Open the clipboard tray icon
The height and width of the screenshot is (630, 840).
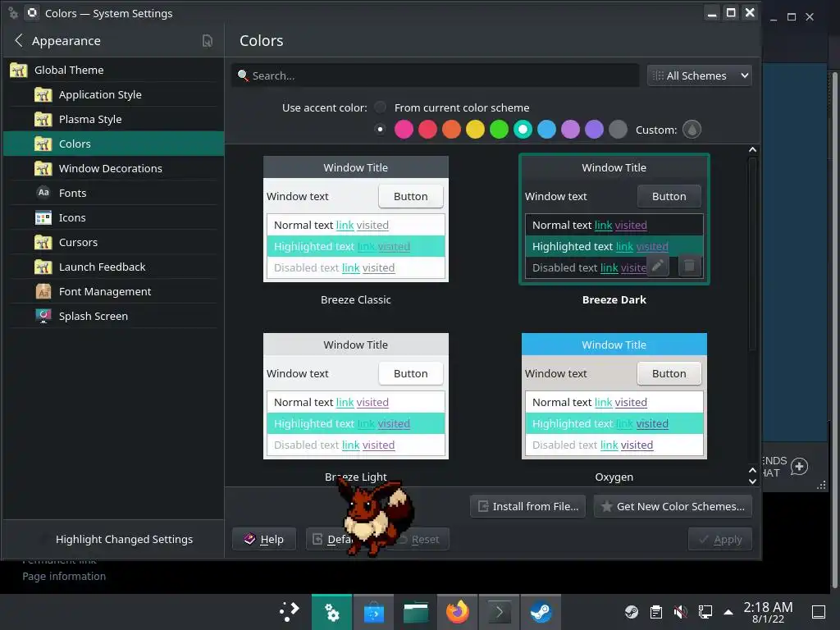click(x=655, y=612)
